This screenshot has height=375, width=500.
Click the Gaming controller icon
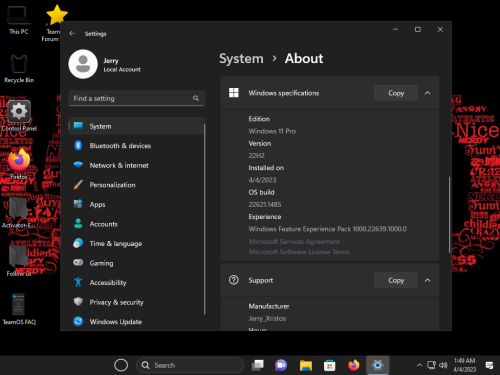[78, 263]
